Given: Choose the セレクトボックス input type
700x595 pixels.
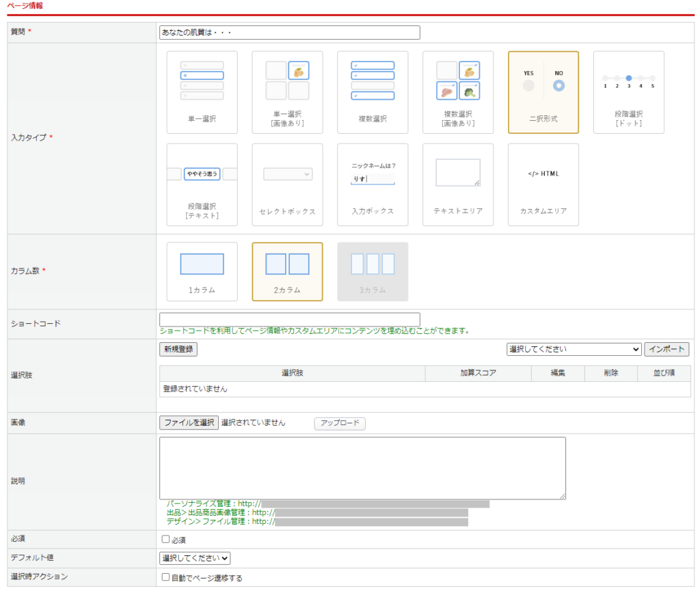Looking at the screenshot, I should pyautogui.click(x=287, y=184).
